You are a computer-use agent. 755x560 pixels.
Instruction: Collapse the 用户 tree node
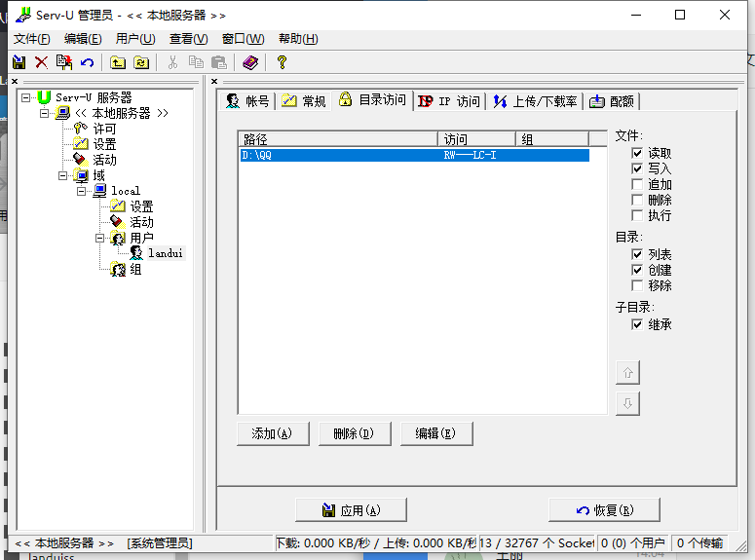(x=99, y=238)
